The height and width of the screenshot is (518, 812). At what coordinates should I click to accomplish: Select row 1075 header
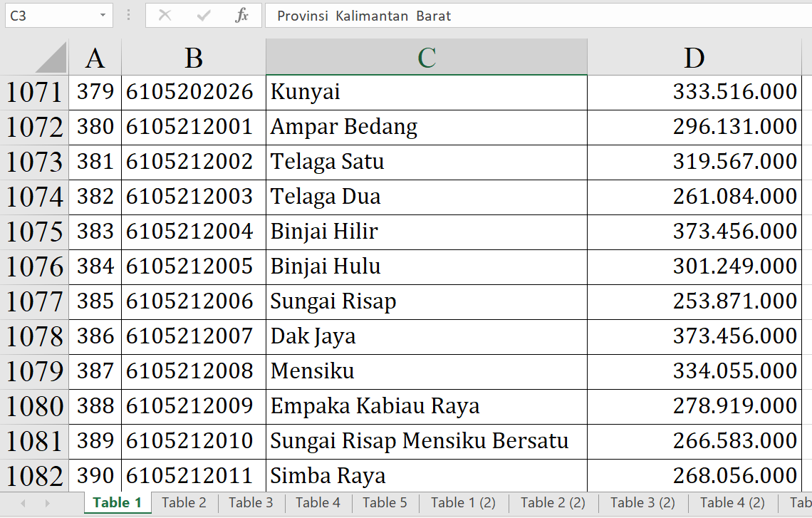click(x=34, y=232)
